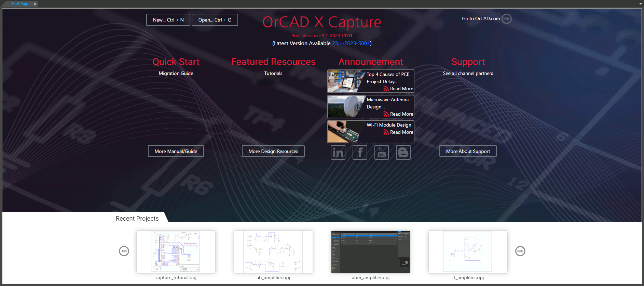This screenshot has height=286, width=644.
Task: Click the latest version 23.1-2023-S001 link
Action: point(351,43)
